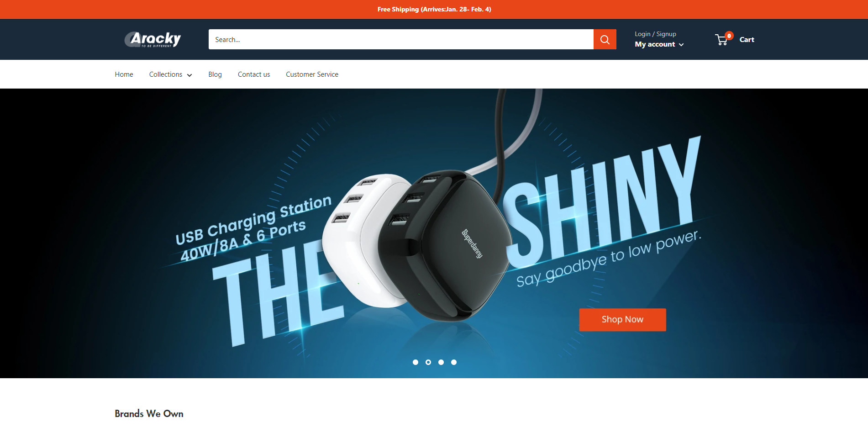
Task: Select the fourth carousel slide dot
Action: pyautogui.click(x=454, y=362)
